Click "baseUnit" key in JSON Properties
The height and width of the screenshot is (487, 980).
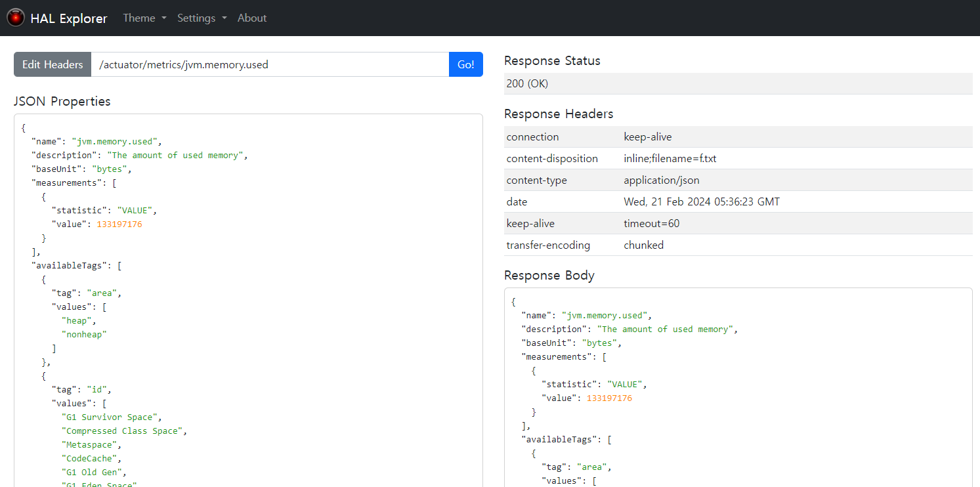coord(57,169)
